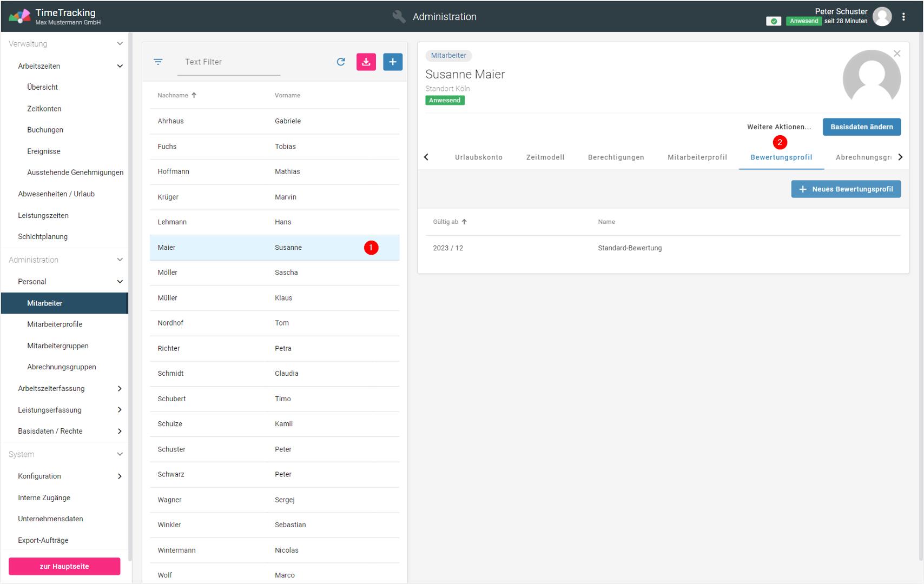
Task: Expand the Arbeitszeiterfassung submenu
Action: (120, 388)
